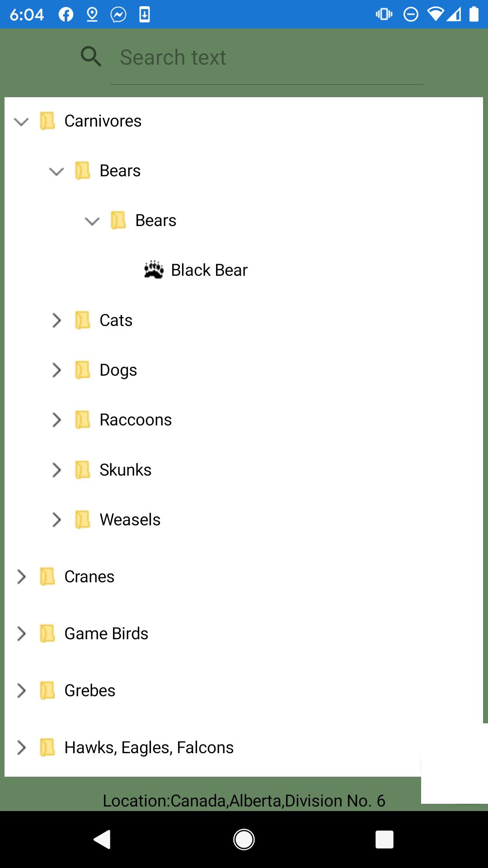
Task: Focus the Search text input field
Action: tap(267, 58)
